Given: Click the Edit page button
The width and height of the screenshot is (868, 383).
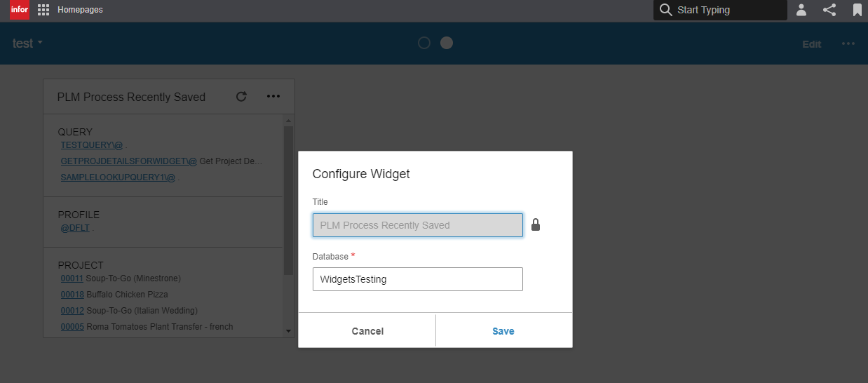Looking at the screenshot, I should [812, 44].
